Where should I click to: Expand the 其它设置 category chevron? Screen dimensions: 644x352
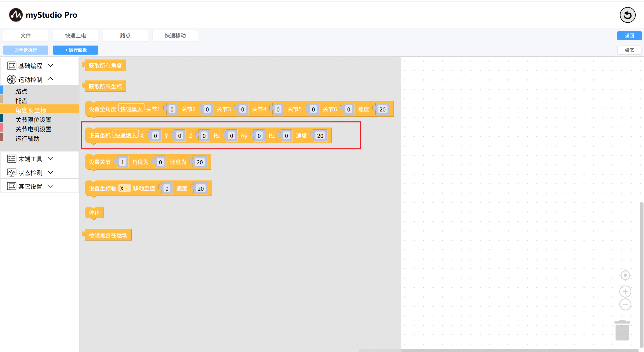[x=51, y=186]
